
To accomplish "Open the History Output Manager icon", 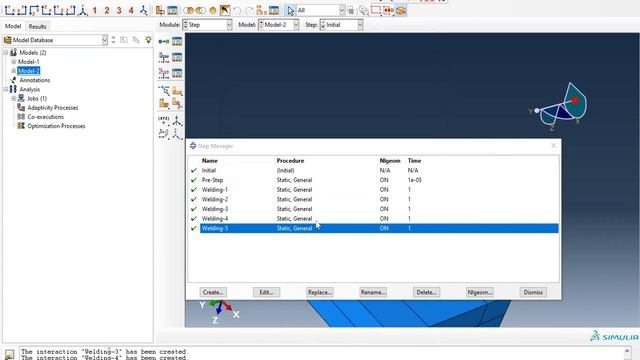I will click(177, 73).
